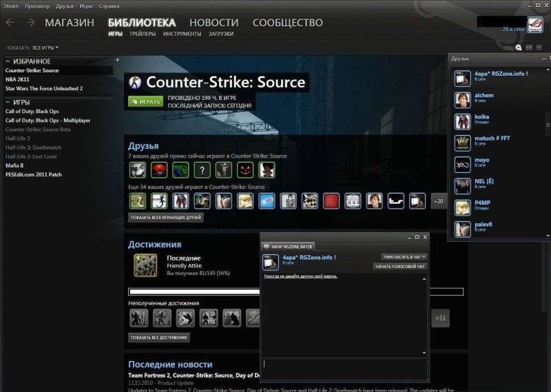Image resolution: width=551 pixels, height=392 pixels.
Task: Open friend kolka in friends list
Action: point(499,121)
